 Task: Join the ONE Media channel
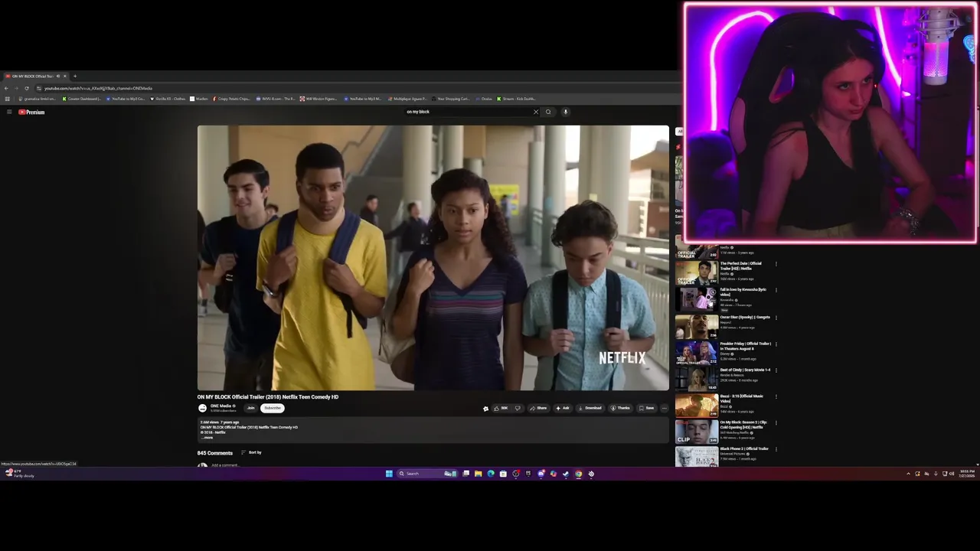coord(250,408)
